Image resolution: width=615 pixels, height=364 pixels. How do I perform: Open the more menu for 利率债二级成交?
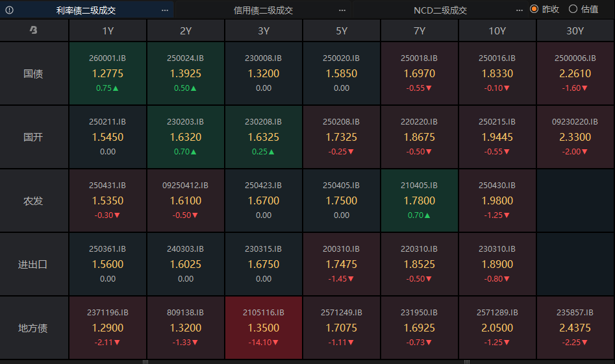point(165,10)
